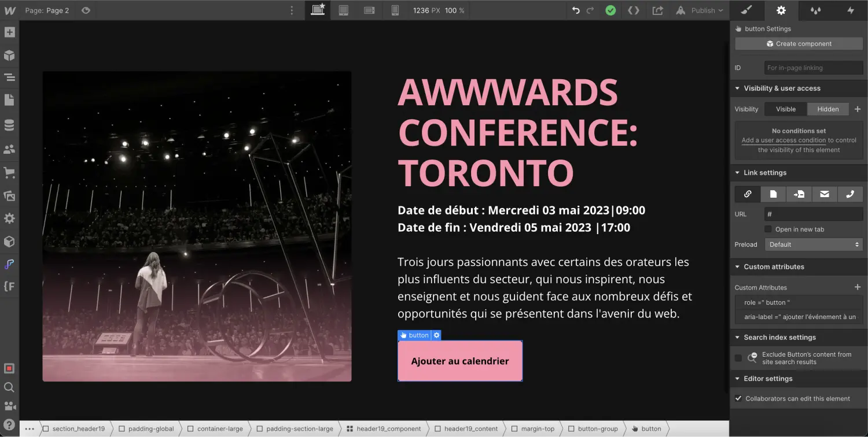Viewport: 868px width, 437px height.
Task: Expand the breadcrumb ellipsis
Action: 30,429
